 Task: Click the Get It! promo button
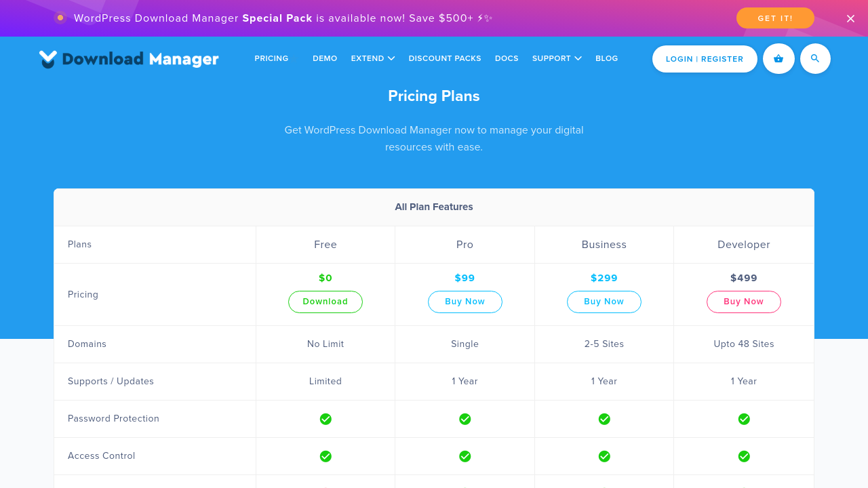tap(775, 18)
